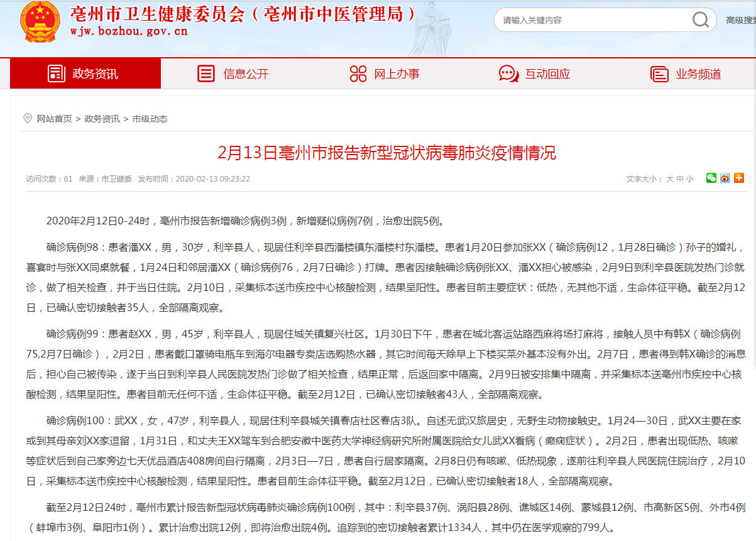
Task: Share article via WeChat icon
Action: [711, 178]
